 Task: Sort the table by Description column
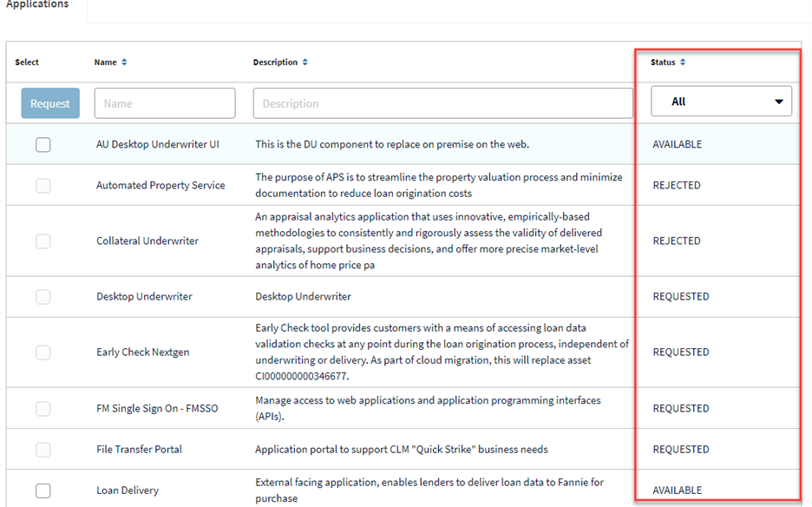pyautogui.click(x=305, y=63)
